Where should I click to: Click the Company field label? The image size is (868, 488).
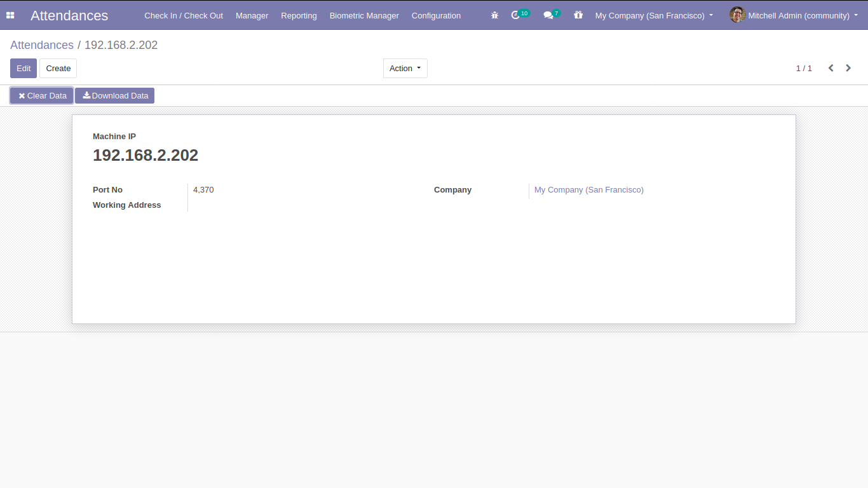click(453, 190)
